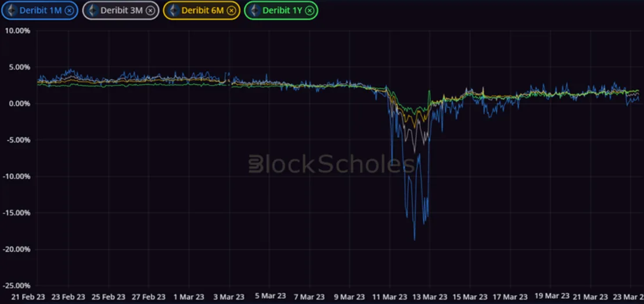
Task: Click the 17 Mar 23 date label
Action: click(510, 296)
